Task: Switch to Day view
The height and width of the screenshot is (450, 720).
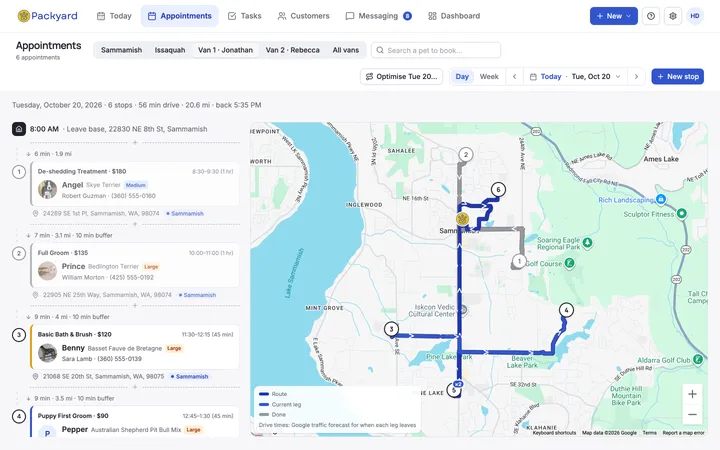Action: [x=462, y=77]
